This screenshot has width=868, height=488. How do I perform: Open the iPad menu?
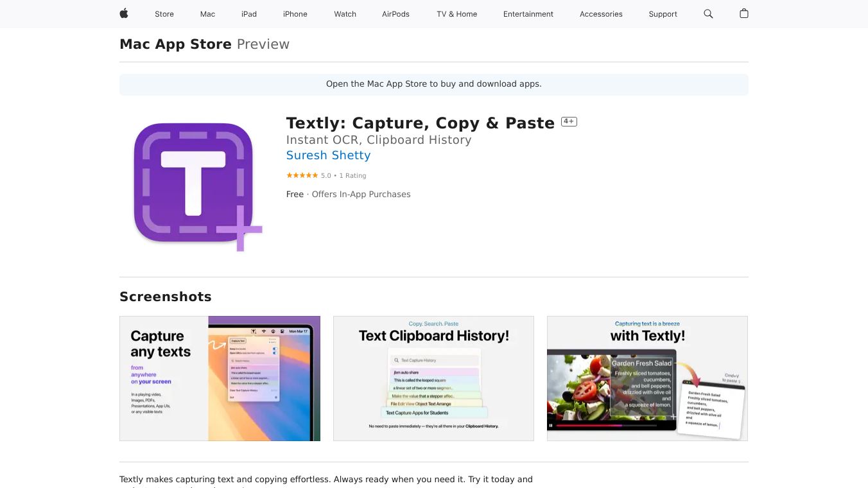(249, 14)
